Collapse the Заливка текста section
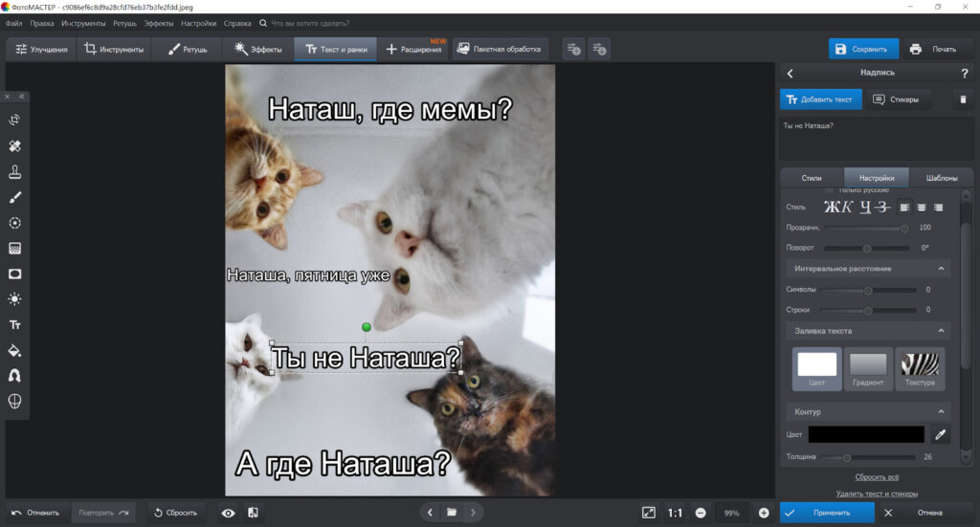Image resolution: width=980 pixels, height=527 pixels. tap(941, 331)
